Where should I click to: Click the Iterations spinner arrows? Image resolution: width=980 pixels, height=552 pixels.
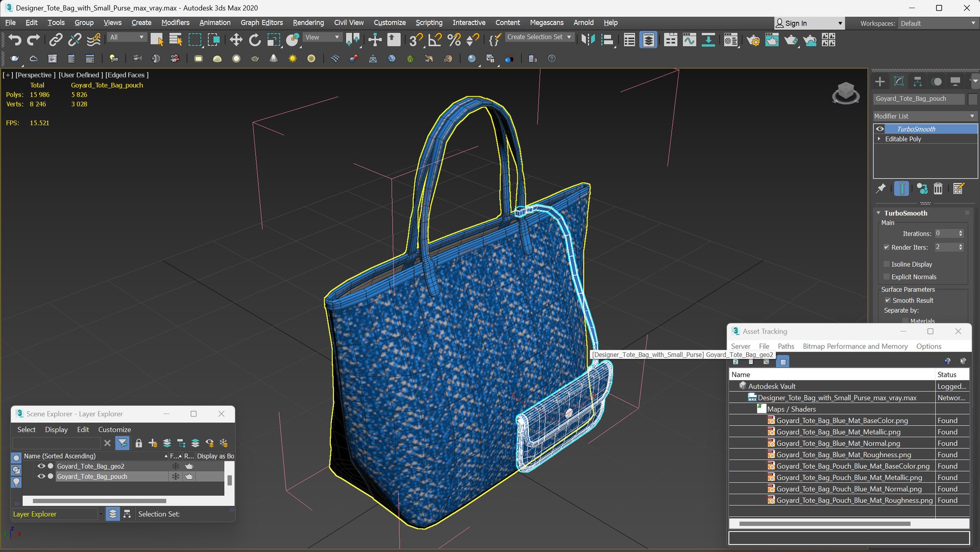click(x=961, y=233)
